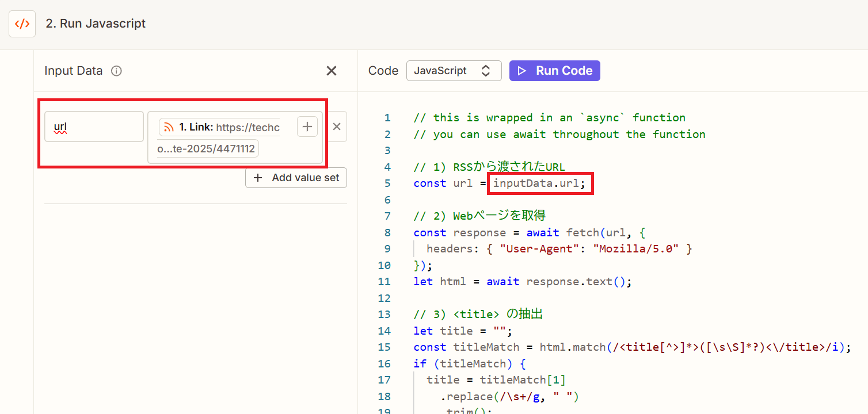Click the RSS feed icon in Link value
868x414 pixels.
click(169, 127)
